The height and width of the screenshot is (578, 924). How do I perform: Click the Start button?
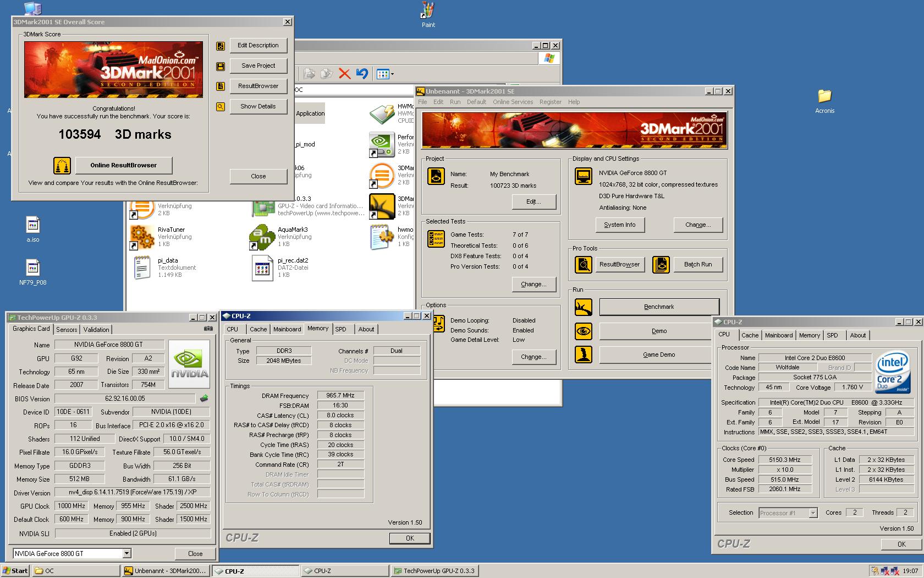pos(15,571)
